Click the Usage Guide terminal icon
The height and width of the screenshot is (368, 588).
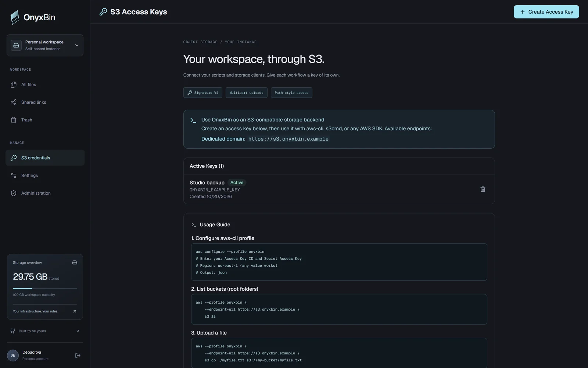(x=194, y=224)
